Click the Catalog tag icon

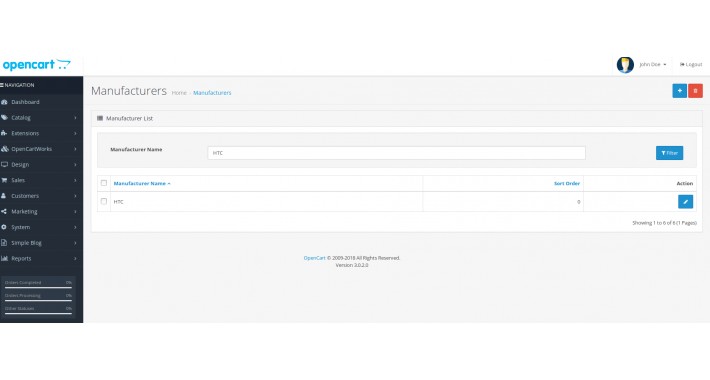click(x=4, y=118)
